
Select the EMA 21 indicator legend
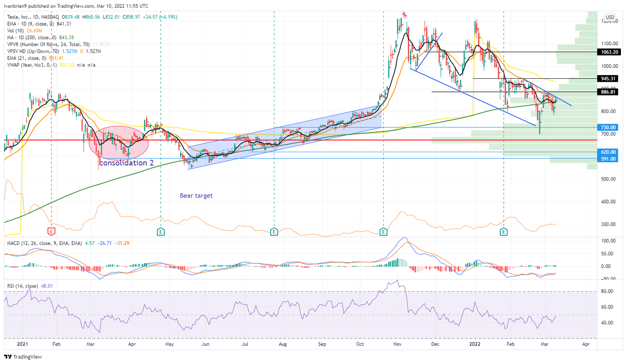pyautogui.click(x=35, y=58)
